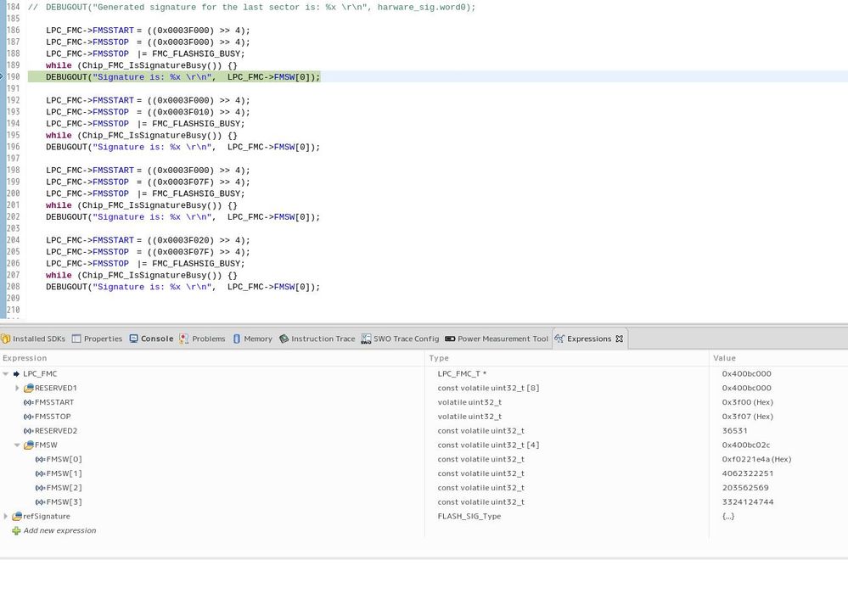
Task: Click the RESERVED1 folder icon
Action: coord(29,388)
